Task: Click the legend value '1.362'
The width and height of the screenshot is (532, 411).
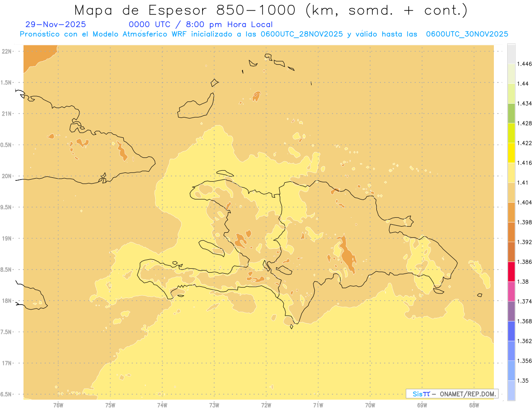Action: click(524, 341)
